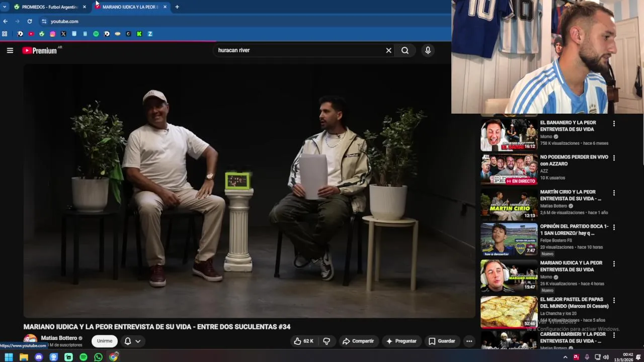644x362 pixels.
Task: Clear the 'huracan river' search text
Action: click(x=388, y=50)
